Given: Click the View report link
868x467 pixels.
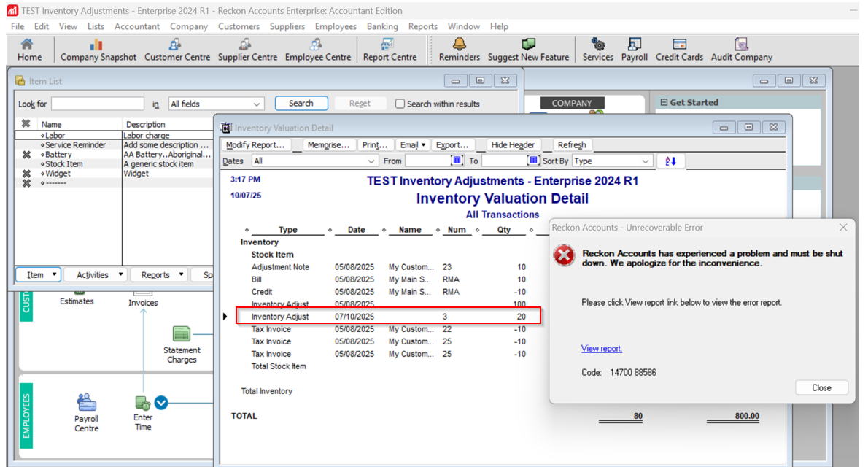Looking at the screenshot, I should 601,349.
